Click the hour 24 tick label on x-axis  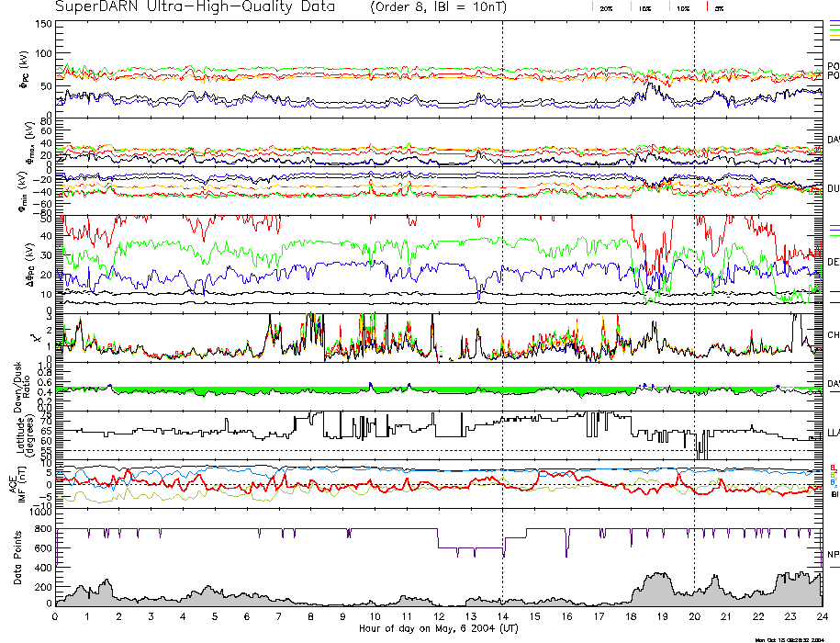(x=821, y=617)
